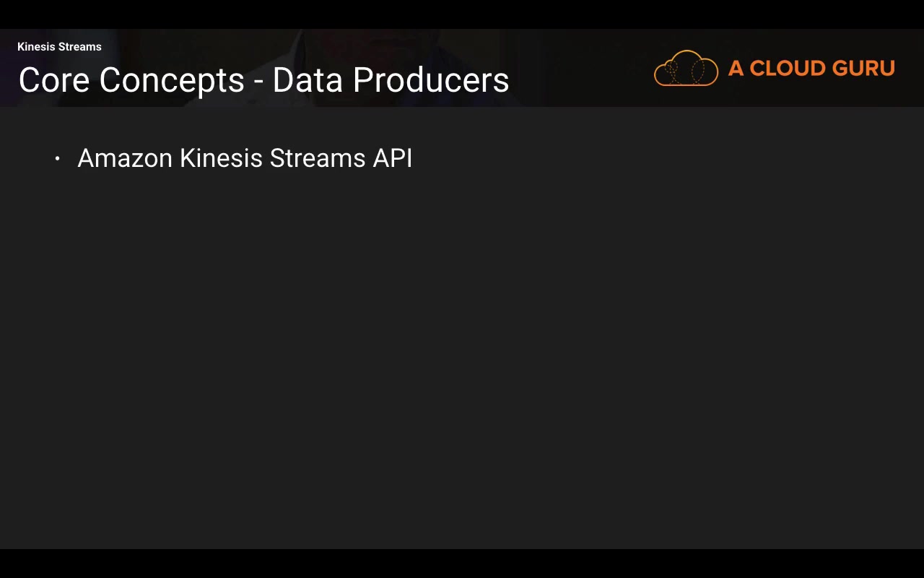Viewport: 924px width, 578px height.
Task: Click the word "API" in the bullet
Action: click(393, 158)
